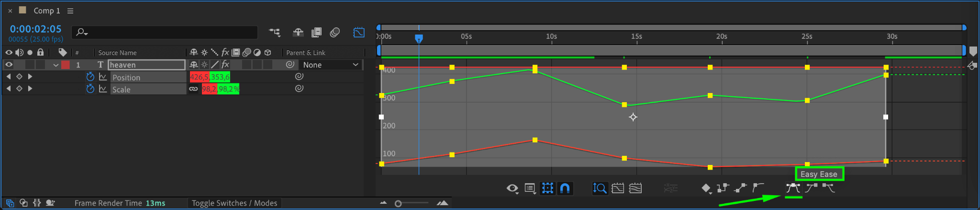Select the Position property

[x=126, y=77]
